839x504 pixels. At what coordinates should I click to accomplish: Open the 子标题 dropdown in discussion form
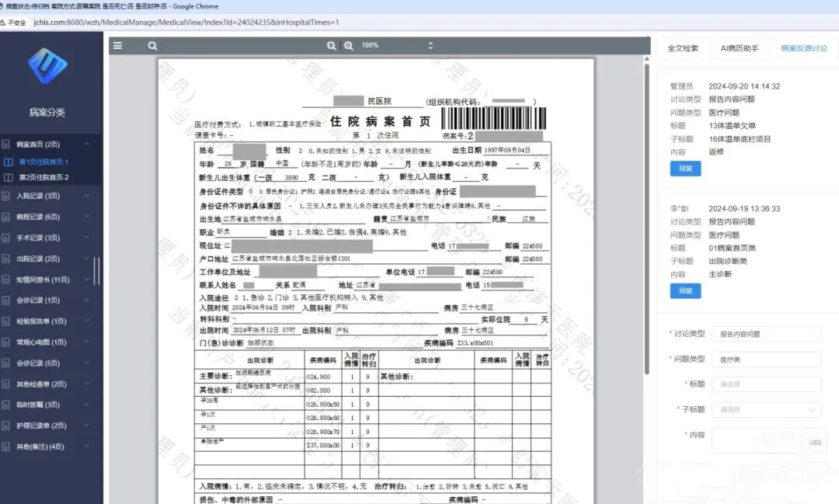pyautogui.click(x=766, y=410)
